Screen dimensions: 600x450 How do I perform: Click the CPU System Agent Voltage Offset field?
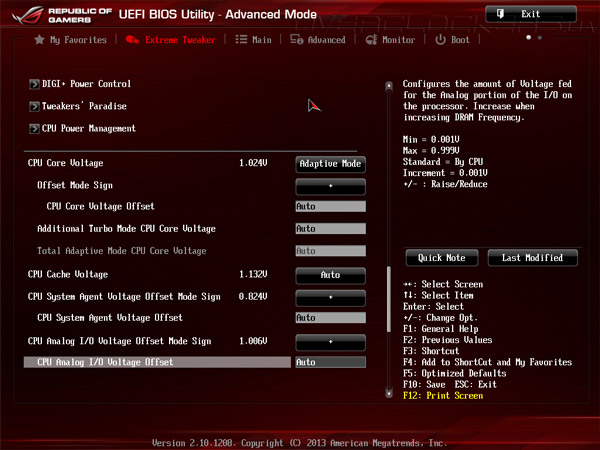click(330, 318)
